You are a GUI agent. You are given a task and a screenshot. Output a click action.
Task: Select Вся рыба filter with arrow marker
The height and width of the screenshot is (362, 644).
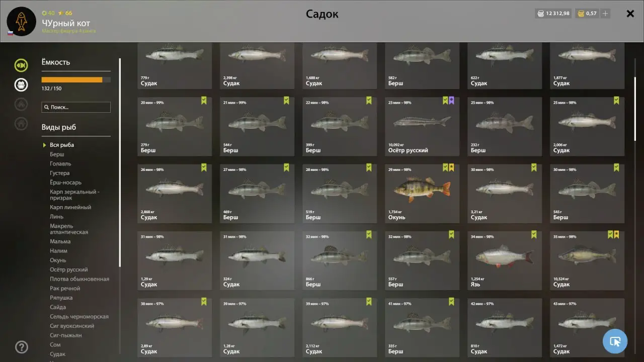[61, 145]
